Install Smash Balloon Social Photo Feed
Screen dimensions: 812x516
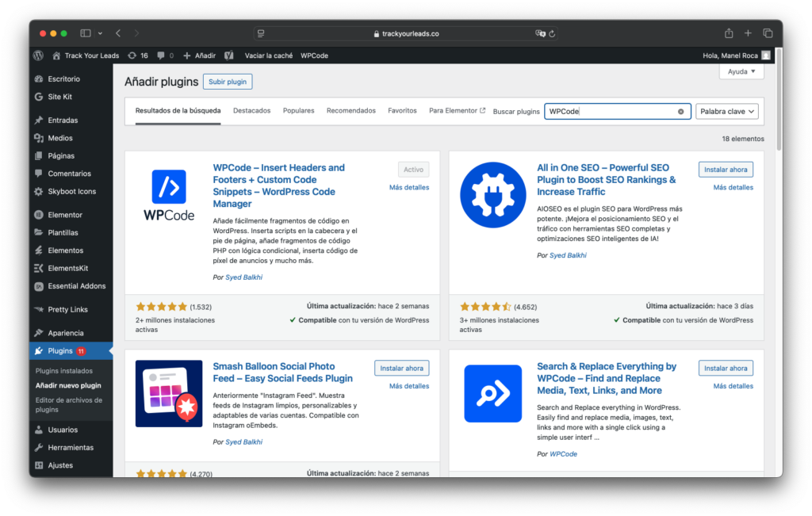click(x=401, y=369)
